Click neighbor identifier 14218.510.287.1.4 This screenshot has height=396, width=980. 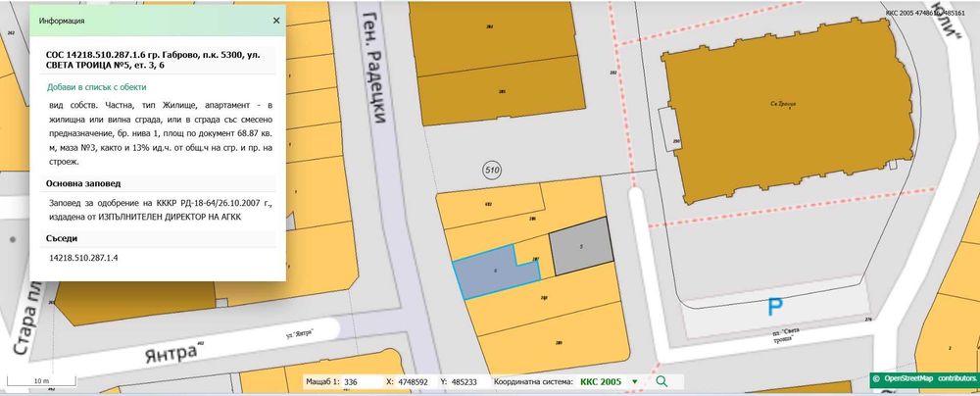click(83, 257)
